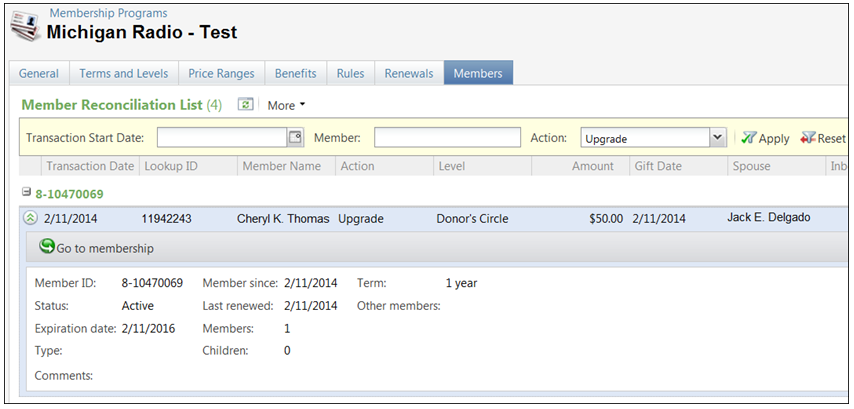The width and height of the screenshot is (854, 409).
Task: Reset the filter
Action: (822, 138)
